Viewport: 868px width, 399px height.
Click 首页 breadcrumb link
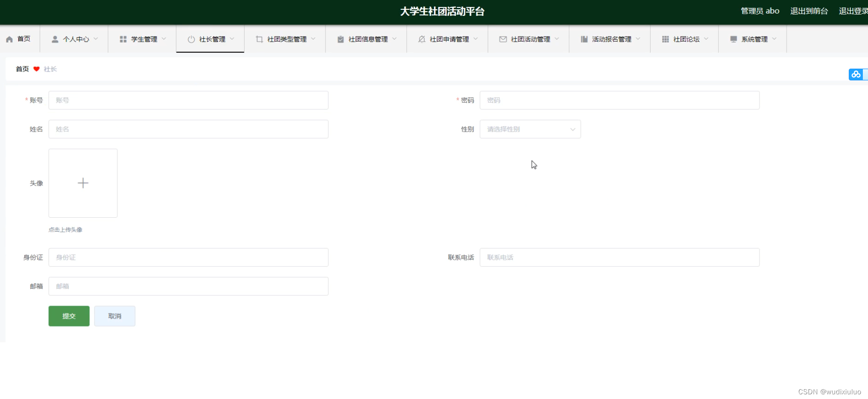click(22, 69)
